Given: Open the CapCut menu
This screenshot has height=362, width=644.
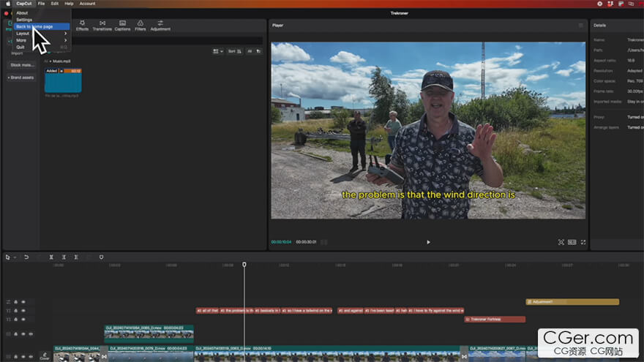Looking at the screenshot, I should (x=24, y=4).
